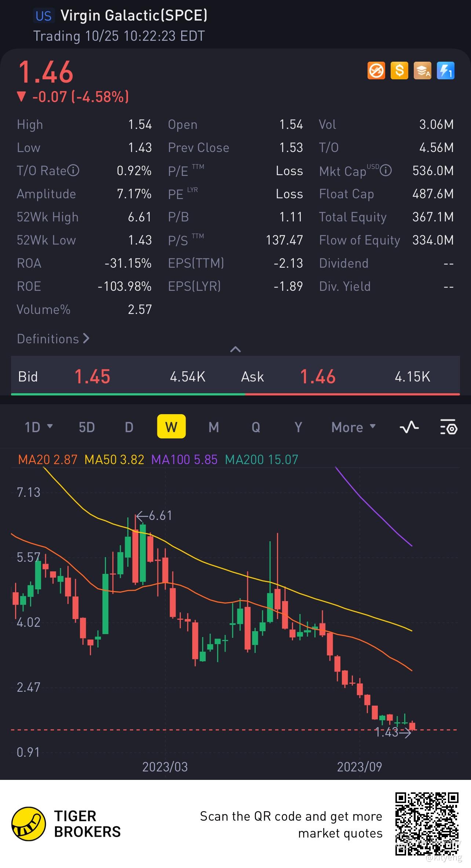
Task: Tap the MA200 15.07 indicator label
Action: point(262,459)
